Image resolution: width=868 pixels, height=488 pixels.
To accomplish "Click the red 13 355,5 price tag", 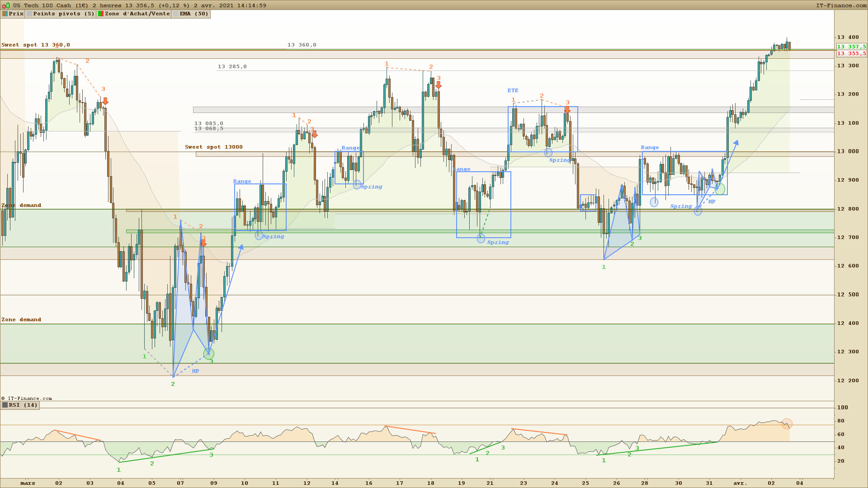I will (851, 54).
